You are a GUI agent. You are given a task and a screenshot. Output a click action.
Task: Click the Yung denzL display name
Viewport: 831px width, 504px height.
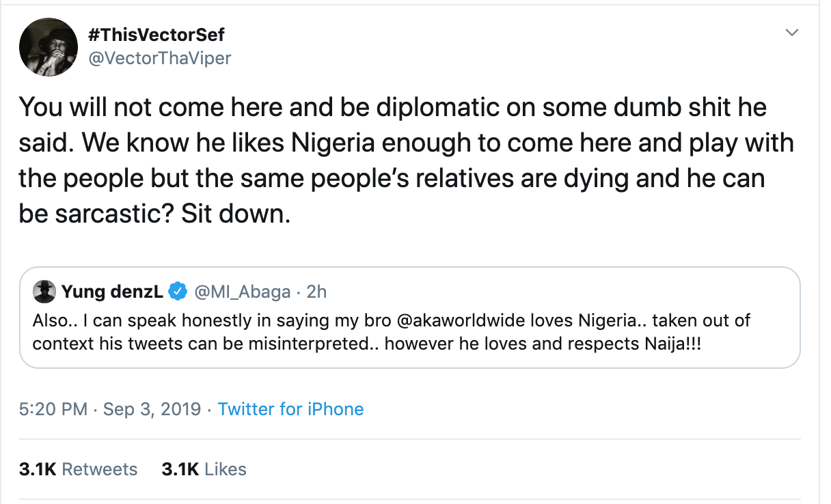(x=112, y=292)
